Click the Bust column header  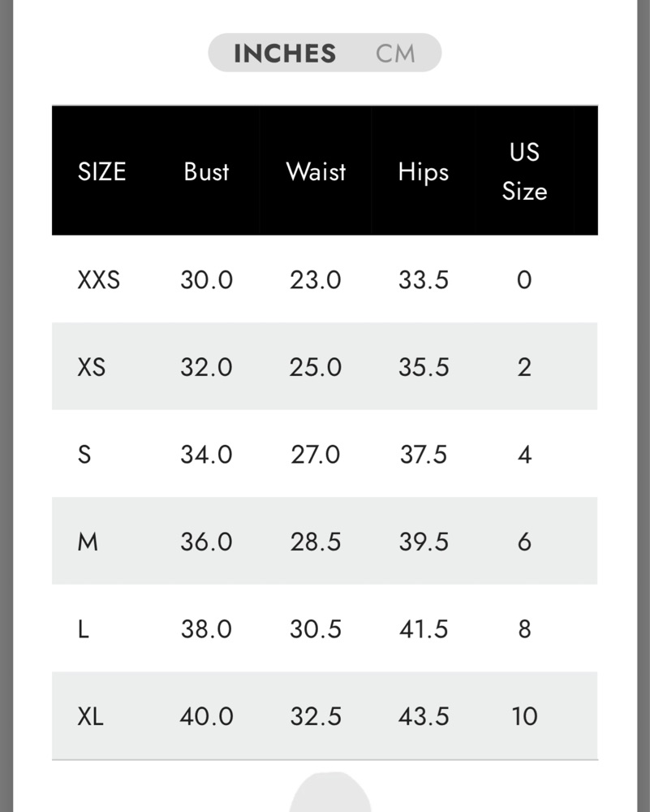206,171
